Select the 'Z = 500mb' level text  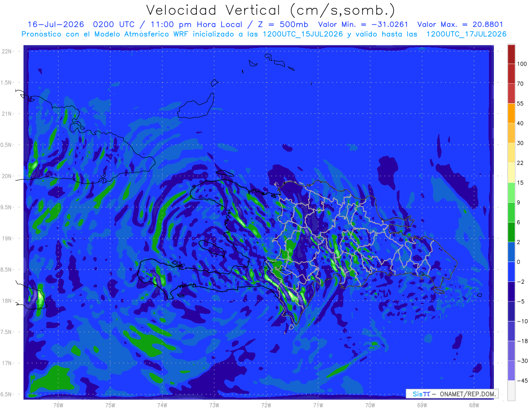pos(283,24)
